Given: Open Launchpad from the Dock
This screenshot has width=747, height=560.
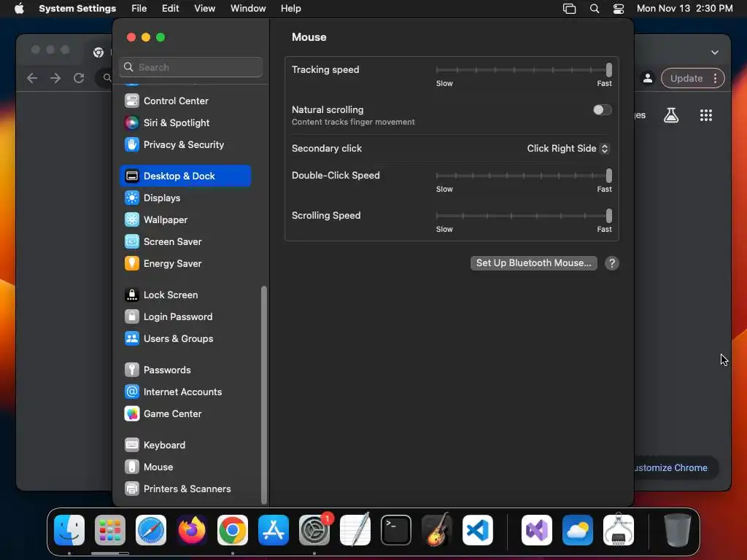Looking at the screenshot, I should (x=110, y=530).
